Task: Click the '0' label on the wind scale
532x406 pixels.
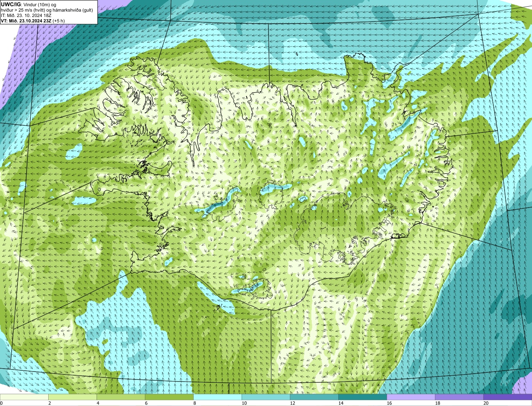Action: 2,403
